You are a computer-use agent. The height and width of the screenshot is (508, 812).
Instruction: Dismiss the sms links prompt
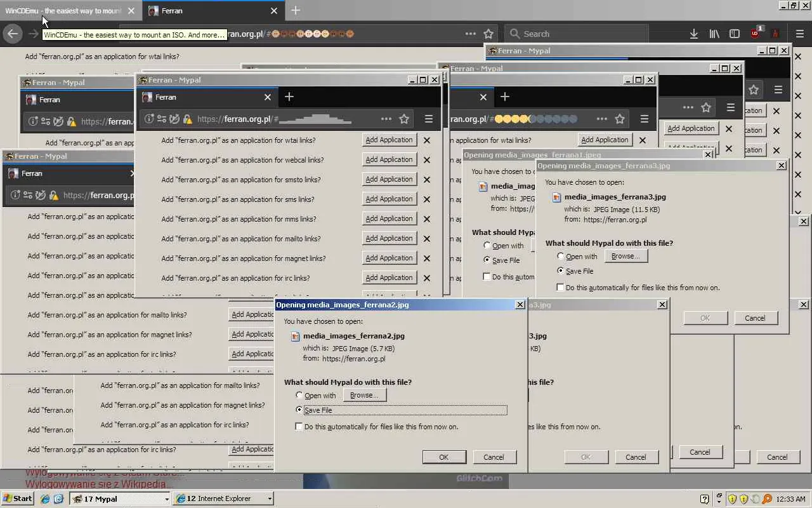point(427,199)
